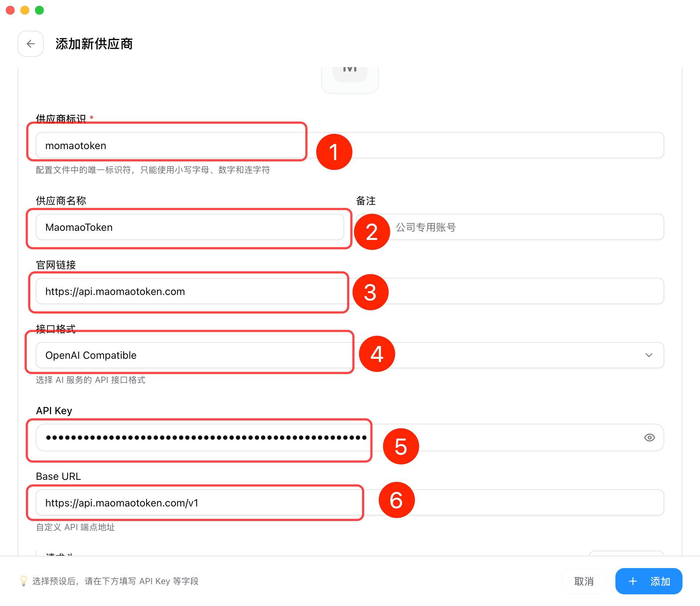Click the 官网链接 label
The width and height of the screenshot is (700, 606).
56,265
